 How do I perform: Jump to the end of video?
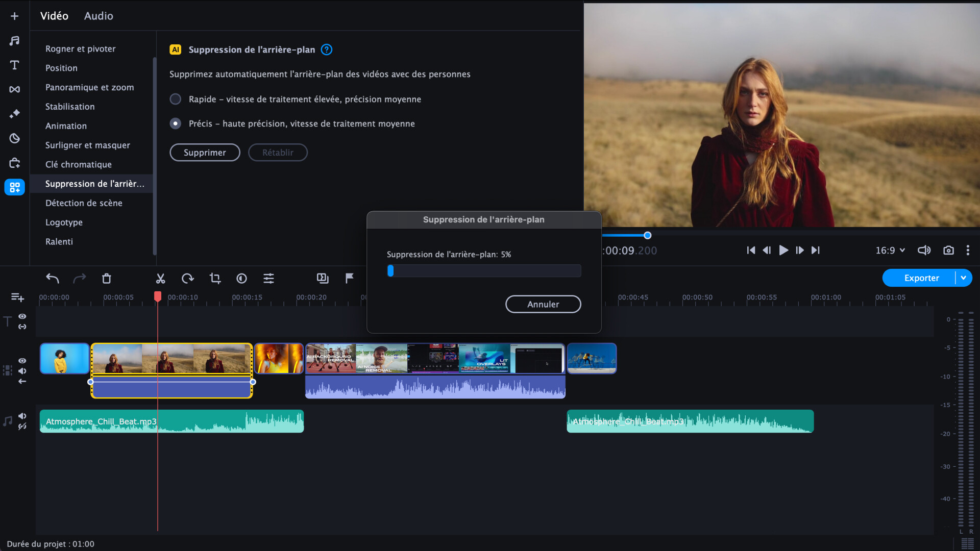[x=816, y=250]
